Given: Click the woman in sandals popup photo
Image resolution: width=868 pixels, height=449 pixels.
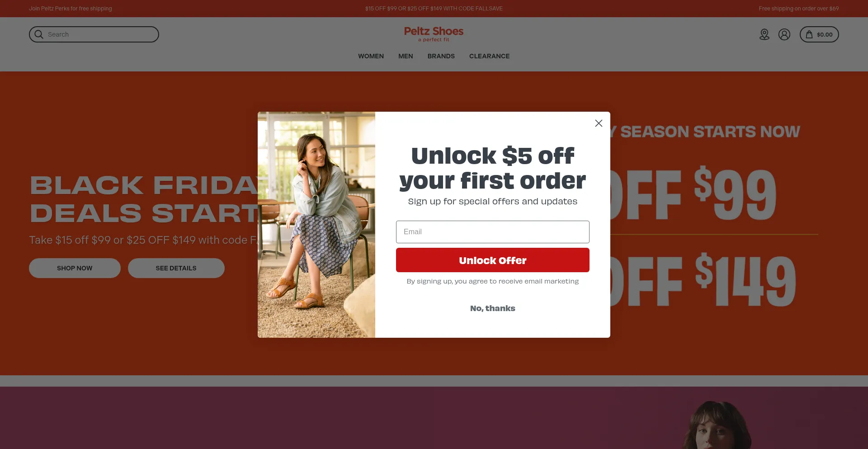Looking at the screenshot, I should (x=316, y=225).
